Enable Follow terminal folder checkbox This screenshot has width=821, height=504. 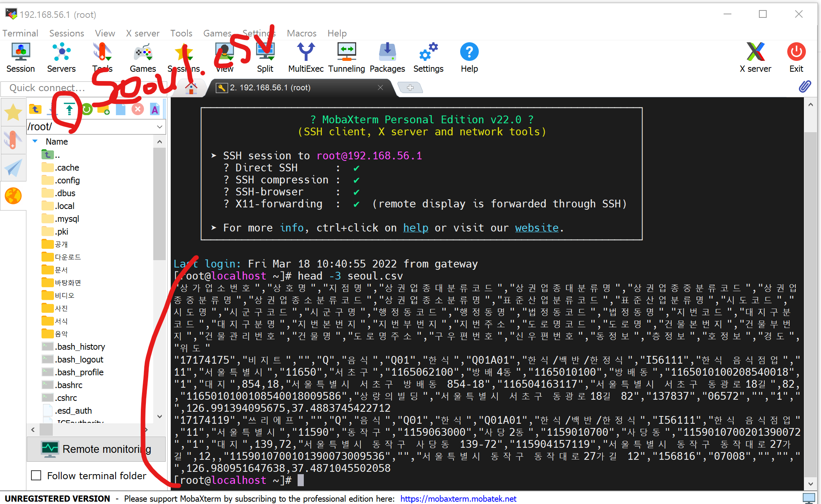[36, 475]
